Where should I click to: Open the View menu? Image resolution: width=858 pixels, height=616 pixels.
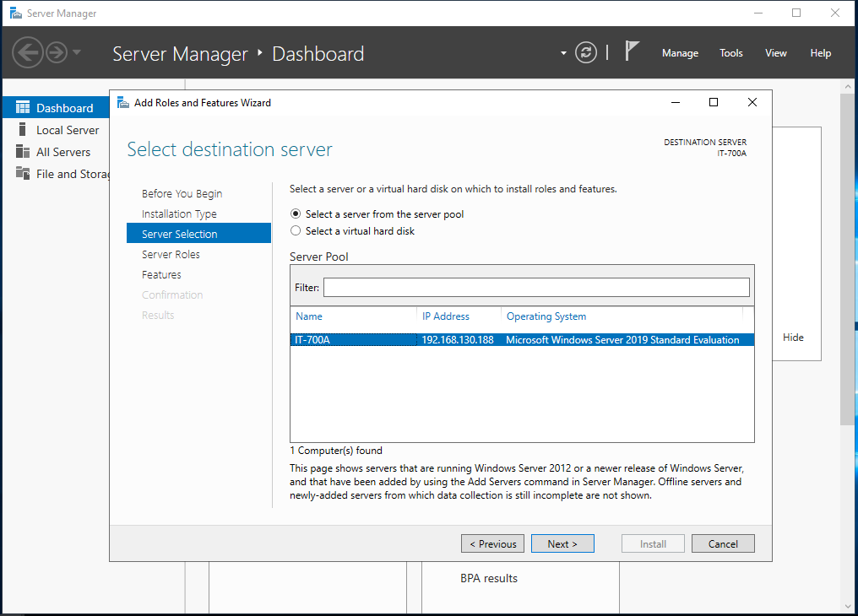[776, 53]
